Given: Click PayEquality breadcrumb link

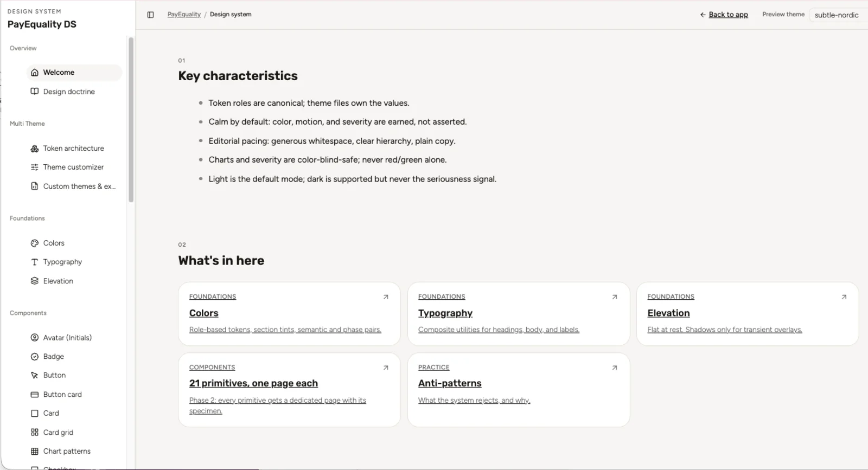Looking at the screenshot, I should [184, 15].
